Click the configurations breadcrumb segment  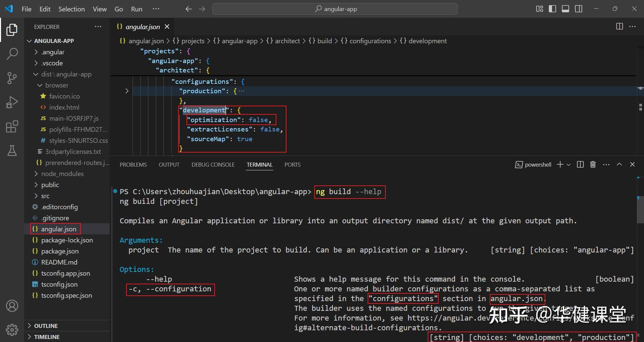tap(370, 41)
